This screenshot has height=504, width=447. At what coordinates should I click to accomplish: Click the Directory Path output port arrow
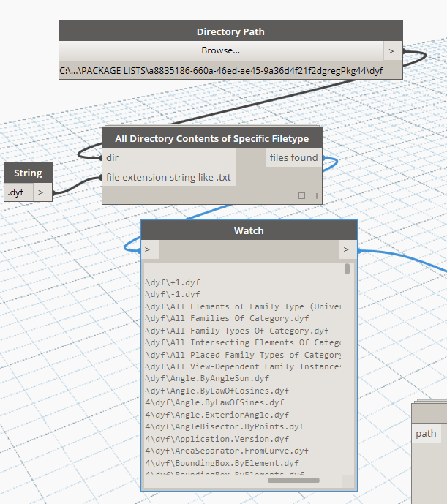(391, 50)
